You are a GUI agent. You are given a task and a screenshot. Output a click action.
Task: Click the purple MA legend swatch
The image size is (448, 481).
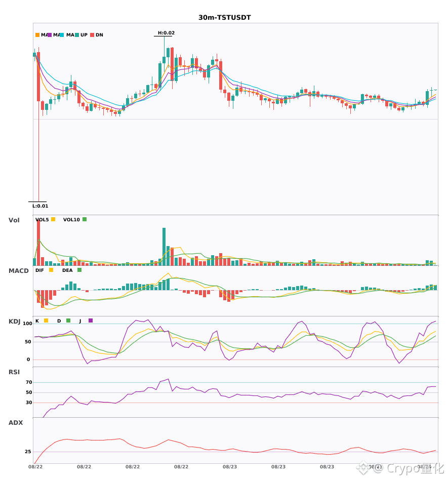[50, 35]
